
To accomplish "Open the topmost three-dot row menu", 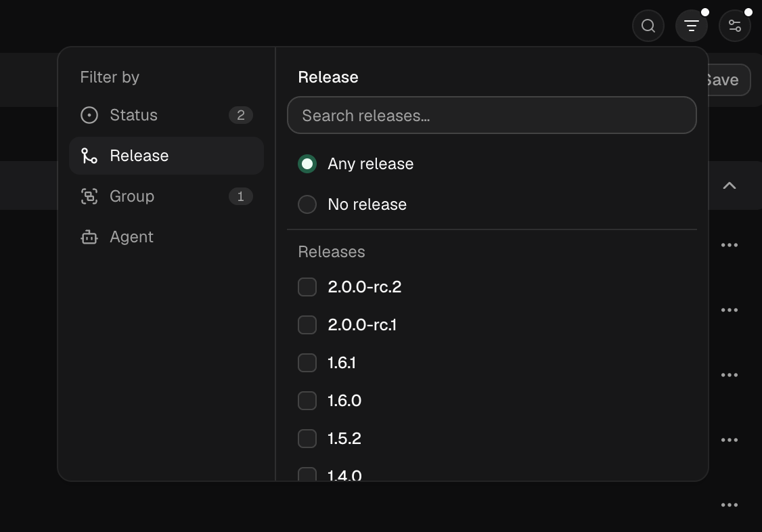I will point(730,245).
